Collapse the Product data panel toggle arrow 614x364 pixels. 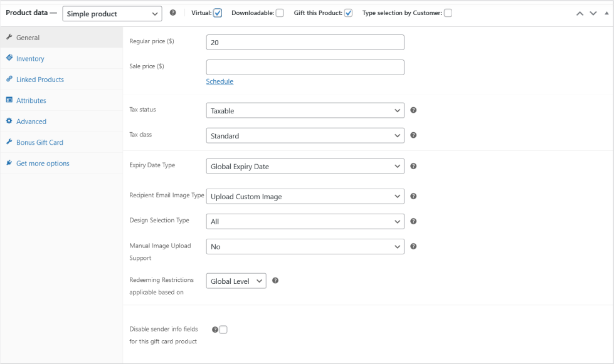point(605,14)
